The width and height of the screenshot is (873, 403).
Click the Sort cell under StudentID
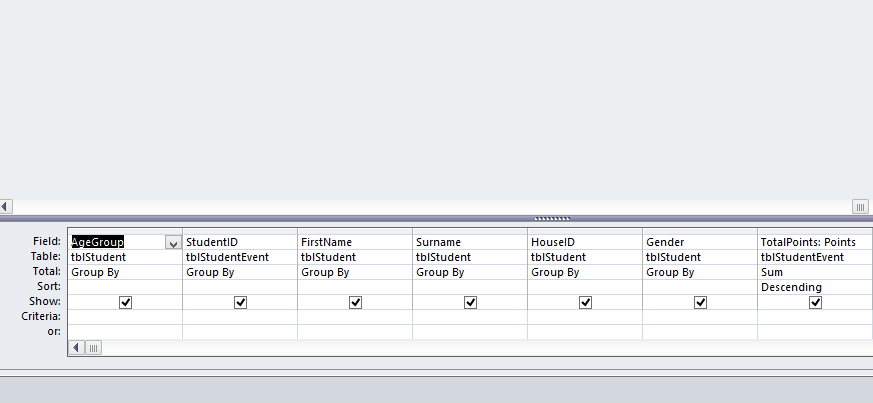click(x=240, y=287)
